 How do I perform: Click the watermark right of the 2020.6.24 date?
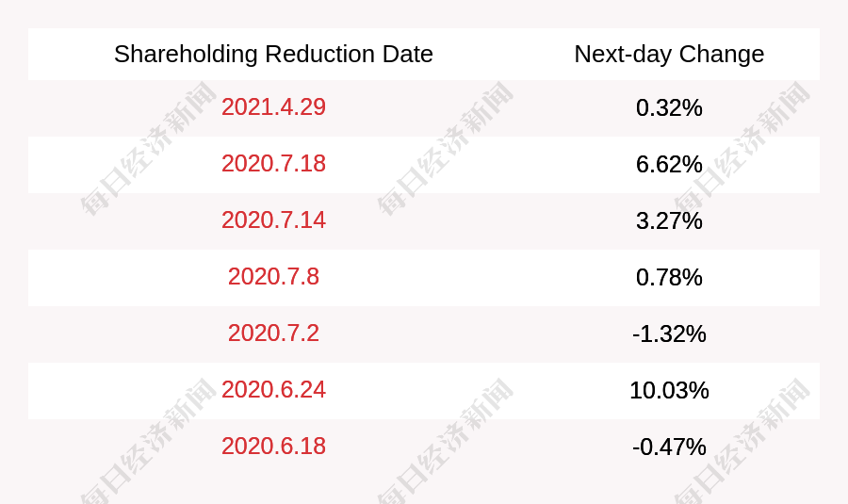coord(445,445)
